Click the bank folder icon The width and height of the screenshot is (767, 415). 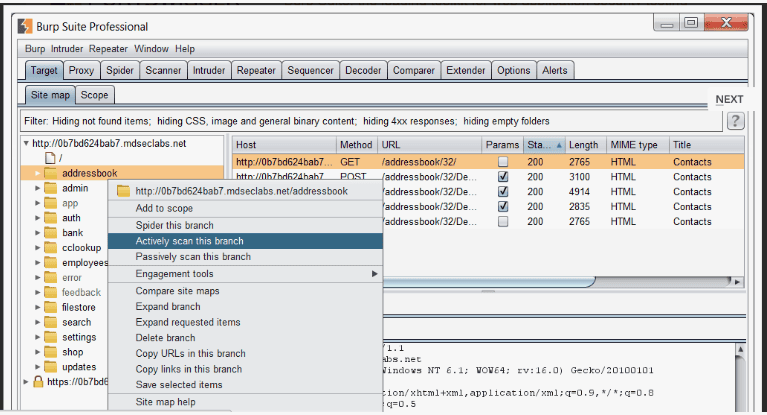point(50,233)
